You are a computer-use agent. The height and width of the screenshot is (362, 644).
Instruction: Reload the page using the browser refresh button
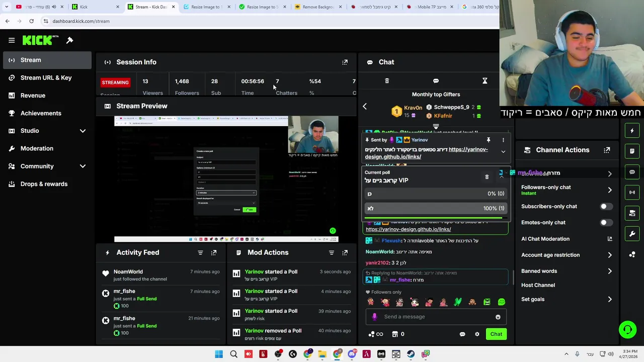[31, 21]
